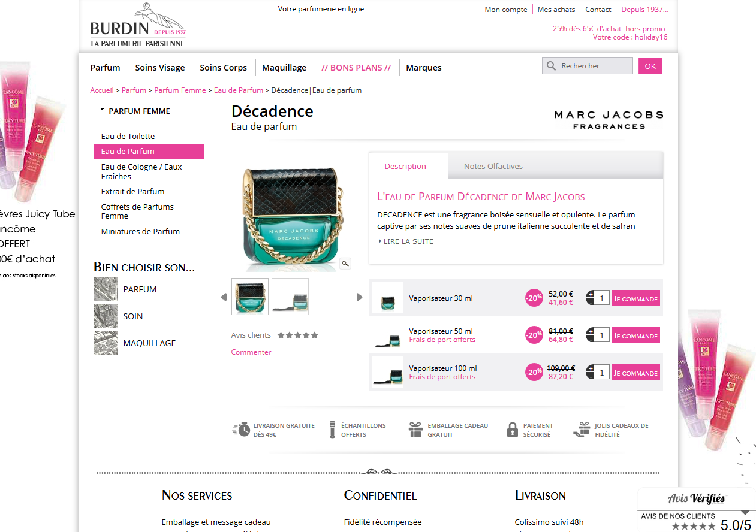This screenshot has height=532, width=756.
Task: Click quantity field for Vaporisateur 30 ml
Action: 602,298
